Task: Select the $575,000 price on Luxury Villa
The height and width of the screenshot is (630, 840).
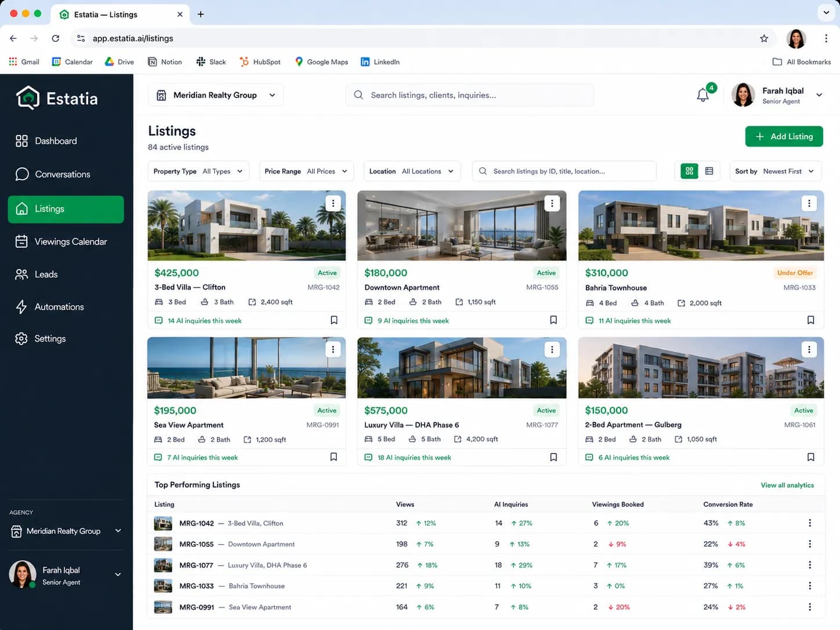Action: 386,410
